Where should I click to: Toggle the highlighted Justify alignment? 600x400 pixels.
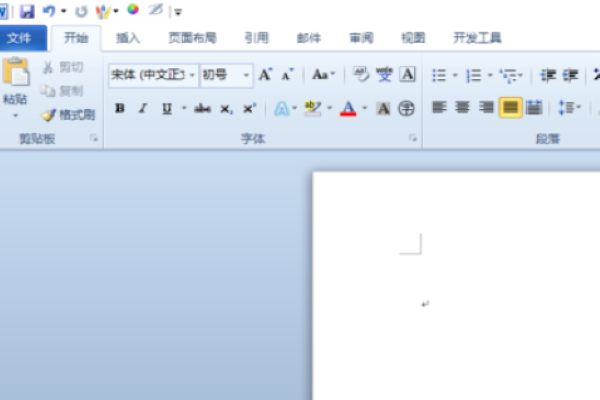[x=510, y=108]
